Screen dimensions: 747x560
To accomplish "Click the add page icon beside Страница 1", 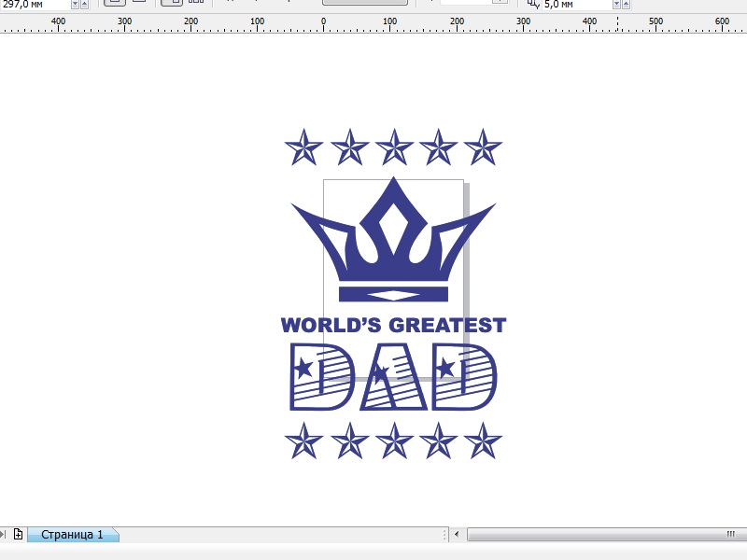I will pyautogui.click(x=18, y=534).
